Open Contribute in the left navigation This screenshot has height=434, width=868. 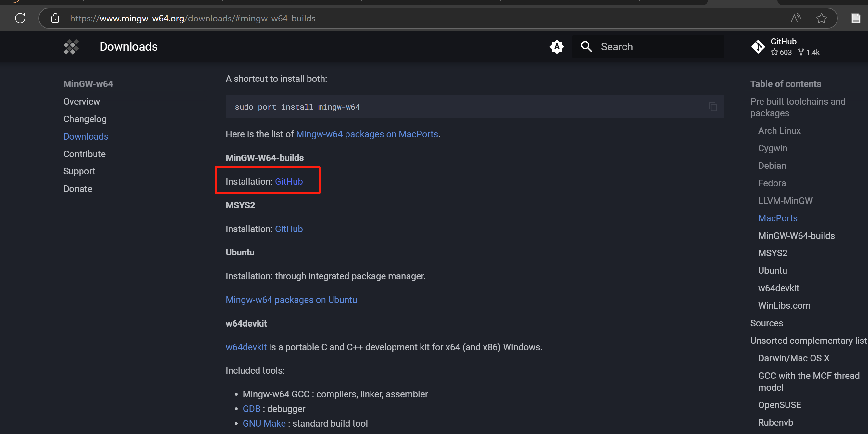(84, 154)
